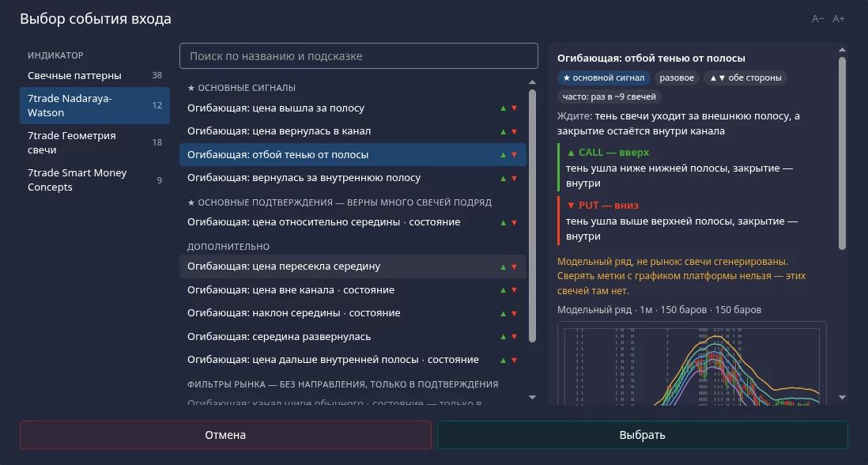This screenshot has width=868, height=465.
Task: Click the details panel scroll-up arrow
Action: click(843, 50)
